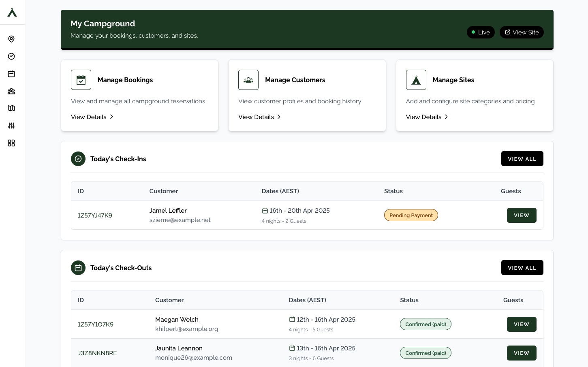Select the check-circle sidebar icon

[x=11, y=56]
